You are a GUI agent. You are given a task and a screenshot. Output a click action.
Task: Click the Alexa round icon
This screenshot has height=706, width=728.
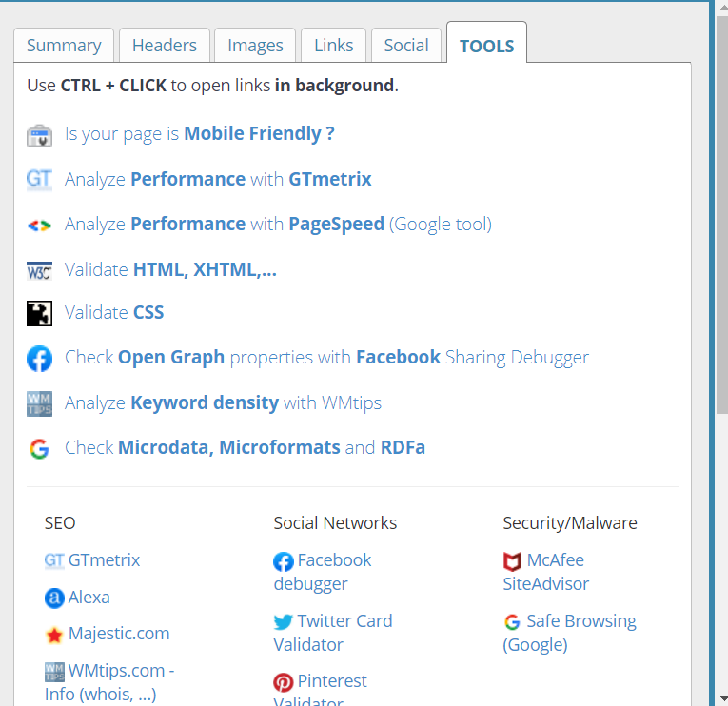(x=54, y=598)
